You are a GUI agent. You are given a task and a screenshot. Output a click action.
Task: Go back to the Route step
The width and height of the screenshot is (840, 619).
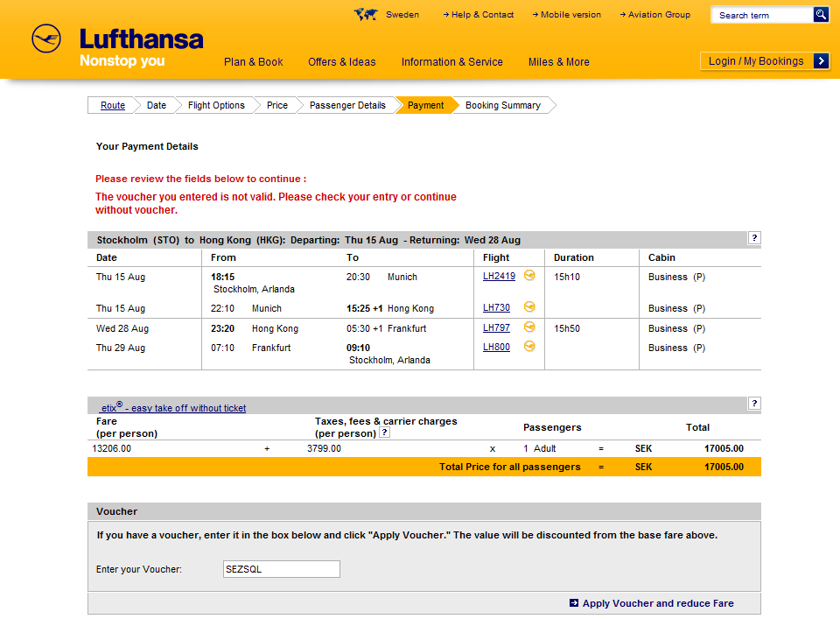[113, 105]
